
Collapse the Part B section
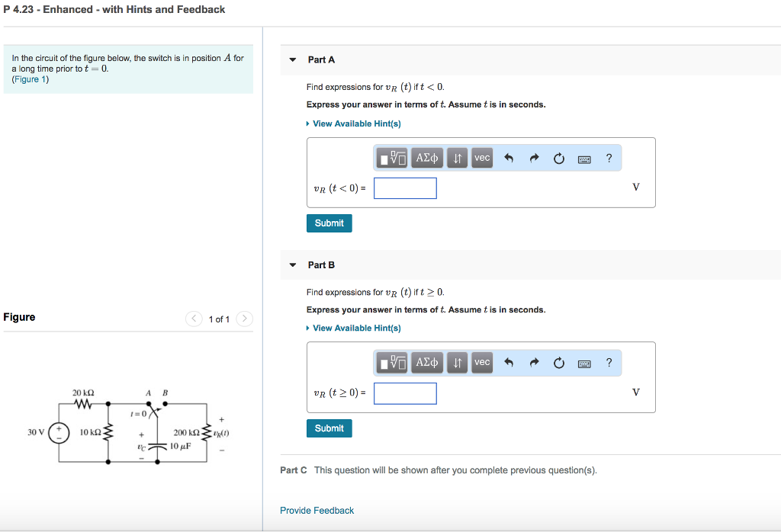coord(293,264)
